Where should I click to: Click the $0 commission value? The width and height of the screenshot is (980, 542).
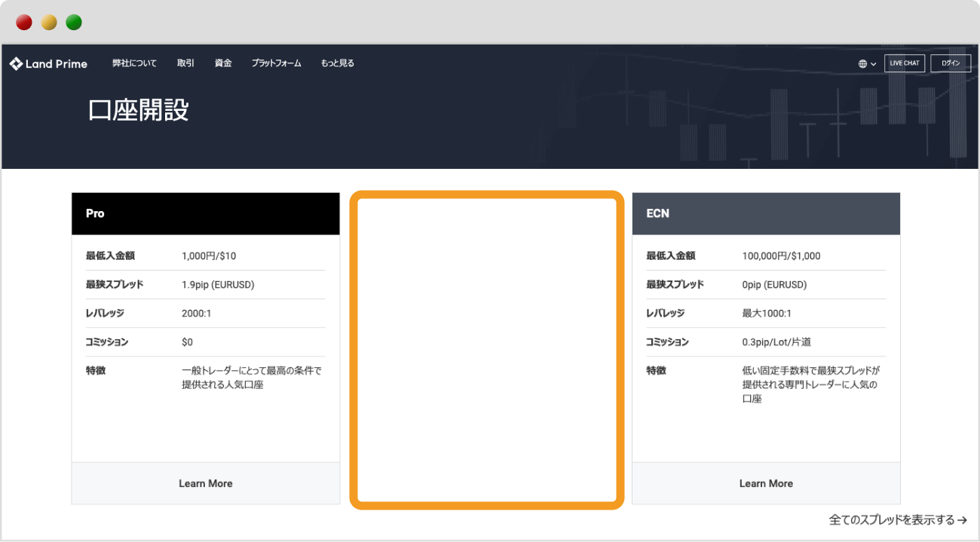pos(187,342)
